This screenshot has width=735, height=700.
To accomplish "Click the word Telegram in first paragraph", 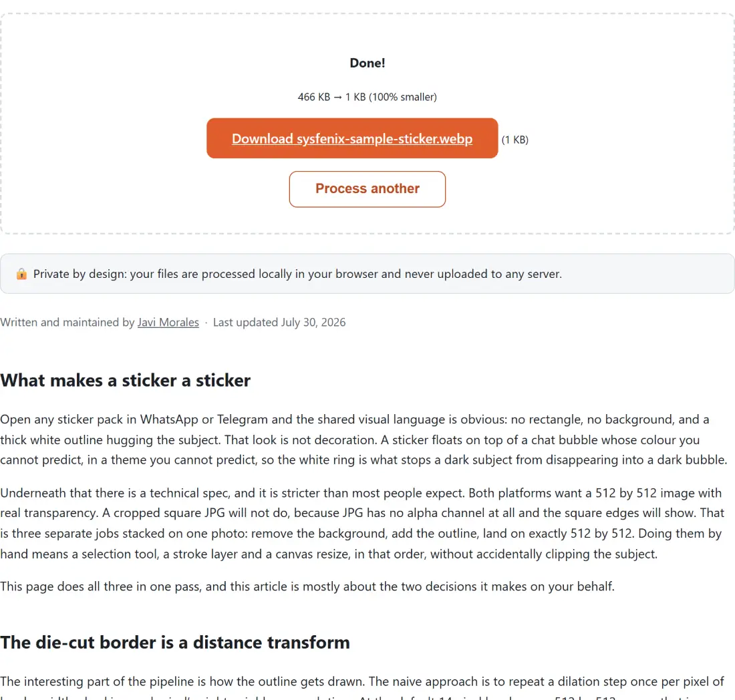I will tap(243, 419).
